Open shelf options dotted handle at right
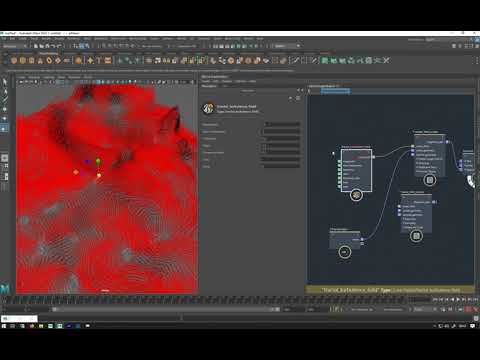The image size is (480, 360). point(476,60)
